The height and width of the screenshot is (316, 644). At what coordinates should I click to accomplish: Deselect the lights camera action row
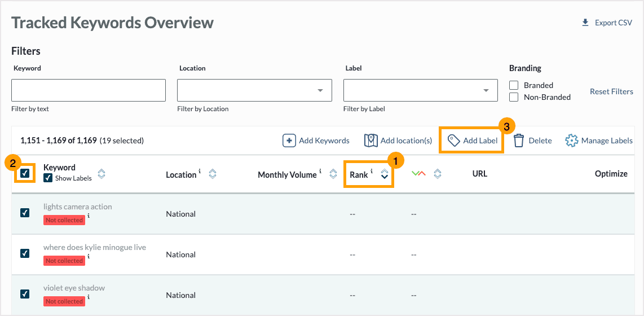click(x=25, y=212)
